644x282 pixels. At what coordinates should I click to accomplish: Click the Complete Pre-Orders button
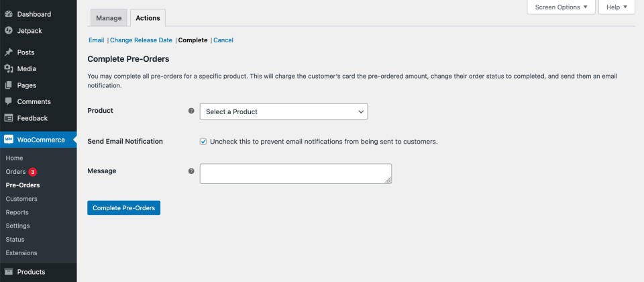(123, 208)
